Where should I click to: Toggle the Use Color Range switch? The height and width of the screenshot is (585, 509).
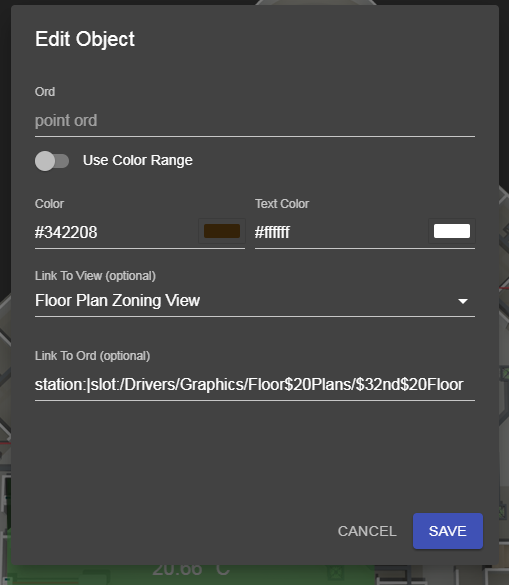point(52,161)
